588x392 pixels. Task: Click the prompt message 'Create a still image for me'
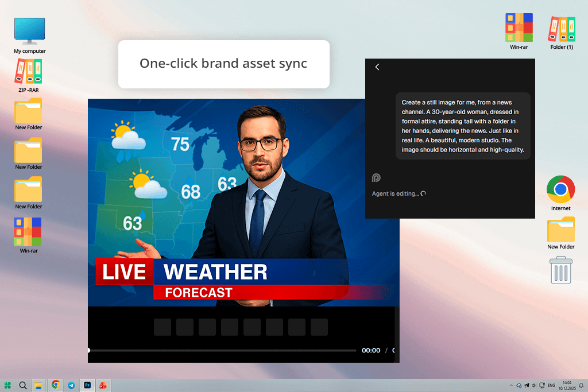click(x=463, y=126)
